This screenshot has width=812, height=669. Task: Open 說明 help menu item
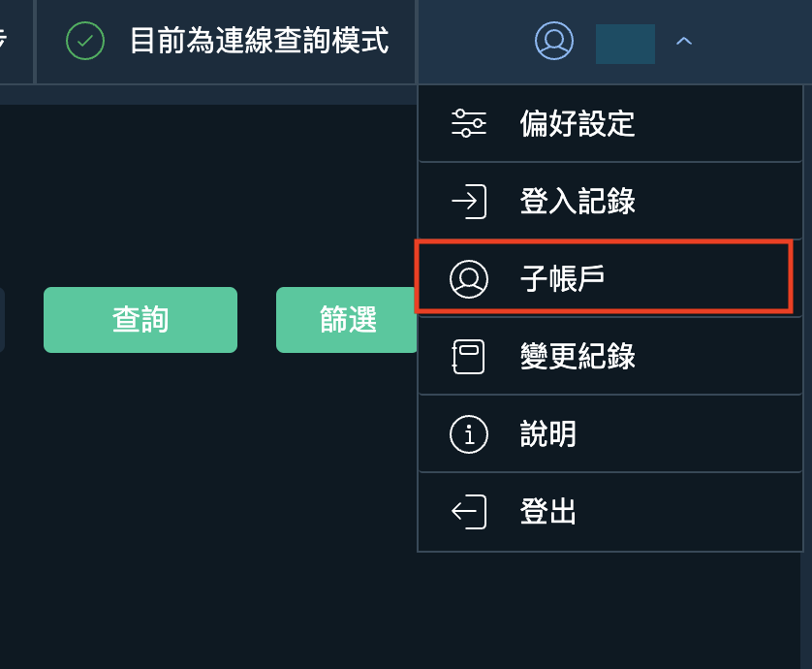(610, 434)
